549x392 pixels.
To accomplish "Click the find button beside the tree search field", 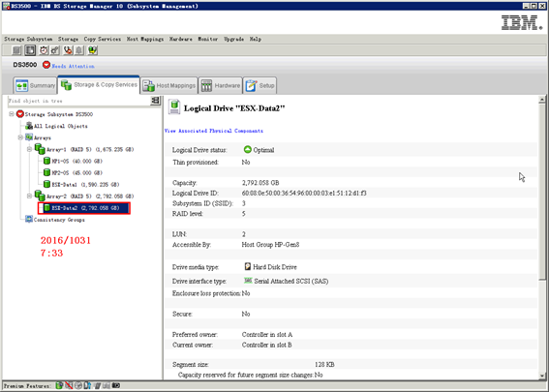I will 155,101.
